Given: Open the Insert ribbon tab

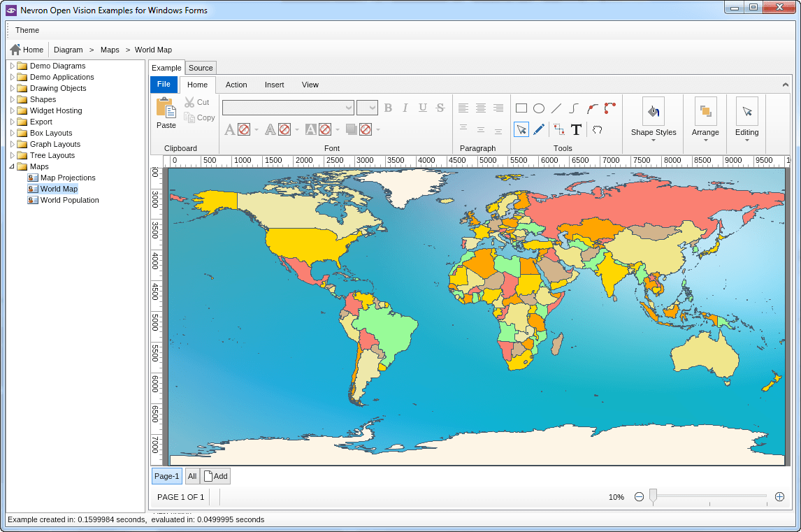Looking at the screenshot, I should (x=274, y=85).
